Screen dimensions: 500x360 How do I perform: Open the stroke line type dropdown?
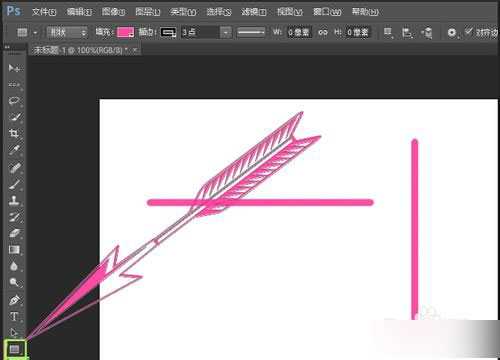[251, 32]
